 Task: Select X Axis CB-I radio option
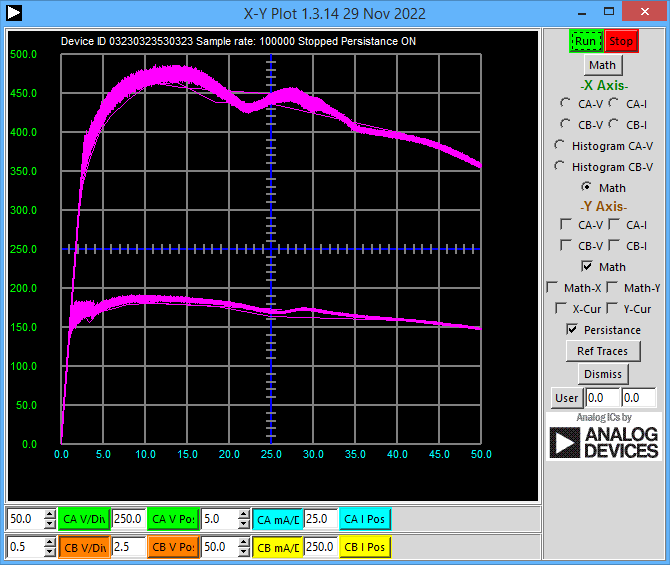[x=615, y=124]
